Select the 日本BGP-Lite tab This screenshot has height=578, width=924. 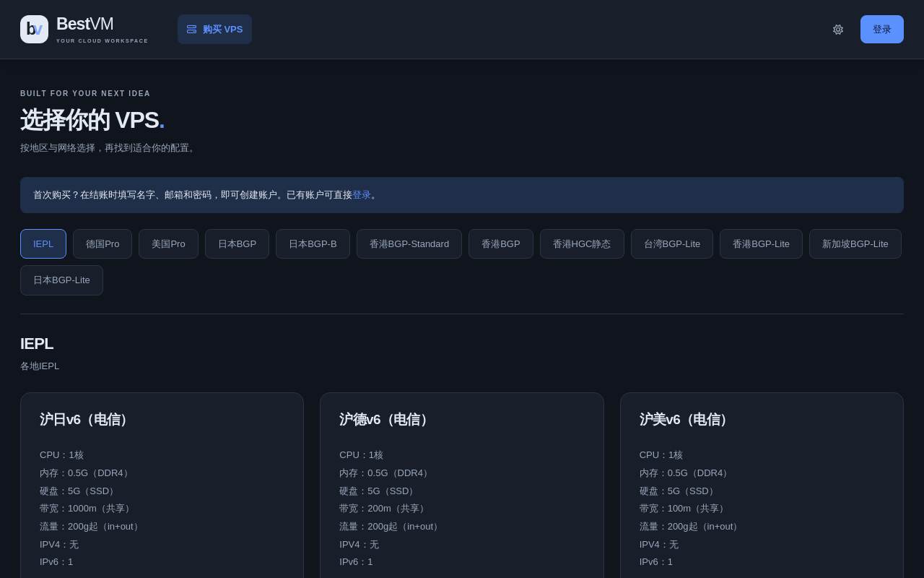(x=61, y=280)
